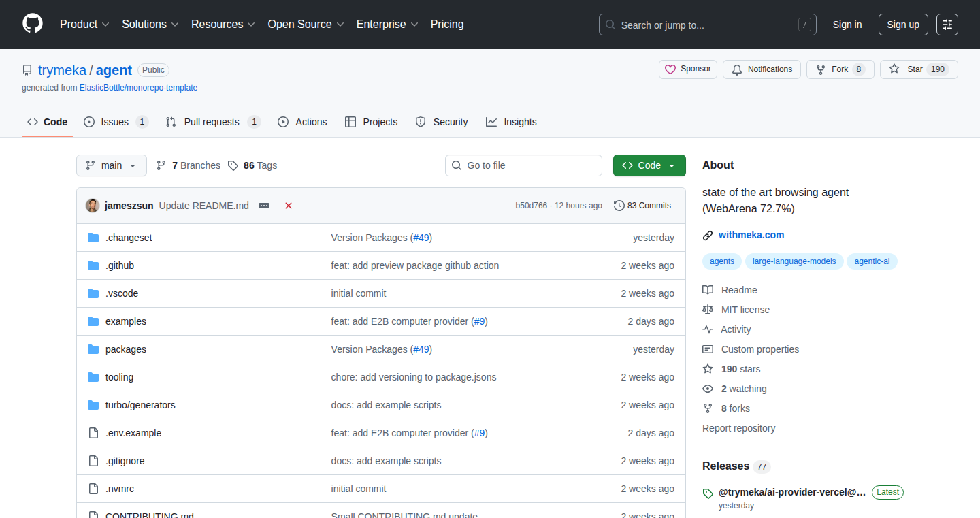The image size is (980, 518).
Task: Open the Enterprise dropdown menu
Action: 387,24
